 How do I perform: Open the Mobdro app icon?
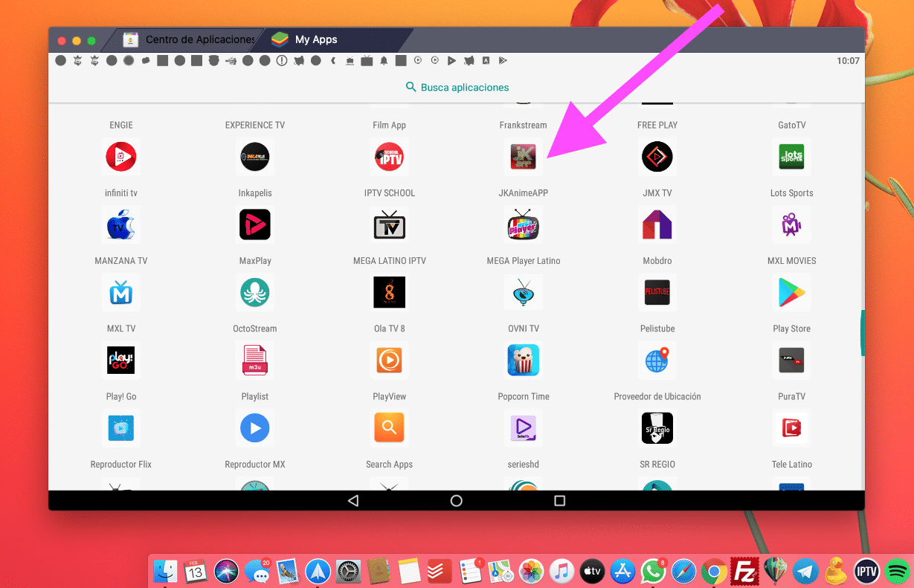coord(657,224)
